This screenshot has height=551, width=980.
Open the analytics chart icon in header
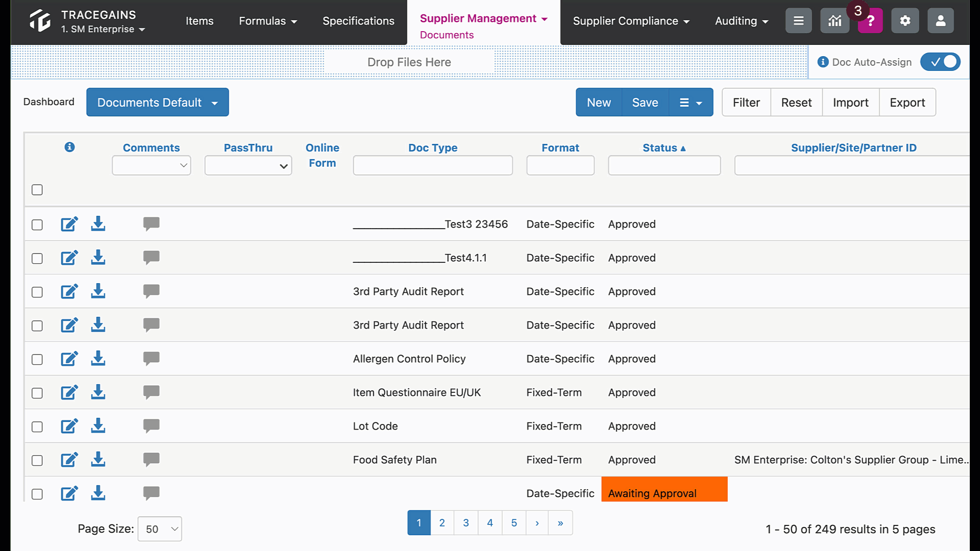835,21
